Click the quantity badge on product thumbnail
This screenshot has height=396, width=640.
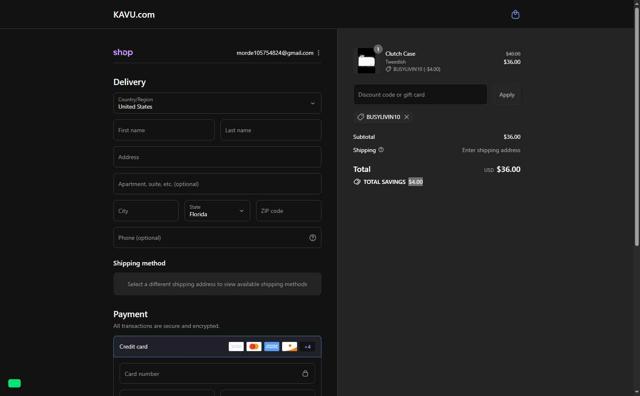[x=378, y=49]
